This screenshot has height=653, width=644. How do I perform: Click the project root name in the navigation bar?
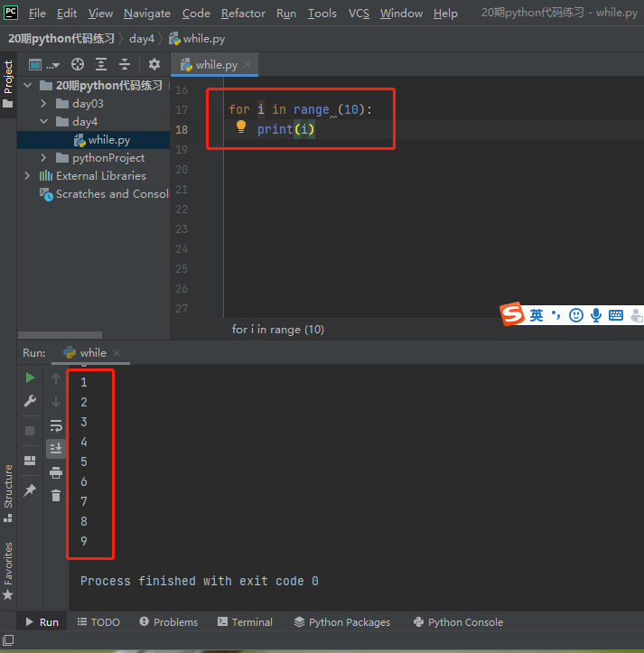[61, 39]
